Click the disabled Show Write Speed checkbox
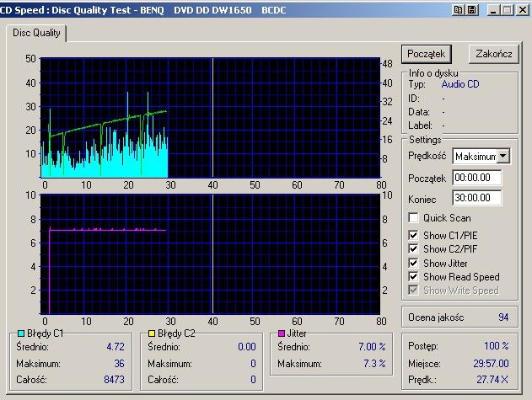The image size is (532, 400). [413, 291]
